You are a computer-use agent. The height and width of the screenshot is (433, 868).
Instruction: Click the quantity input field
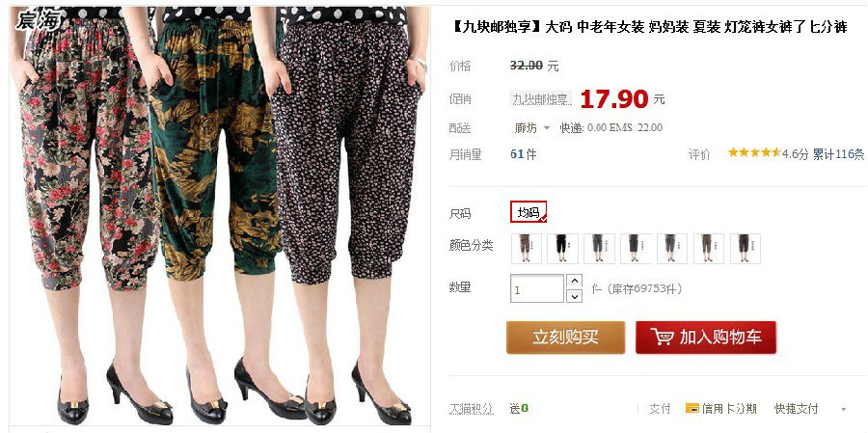[x=537, y=289]
